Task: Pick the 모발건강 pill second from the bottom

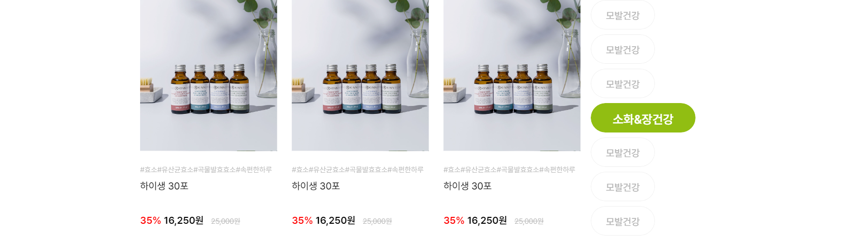Action: coord(623,186)
